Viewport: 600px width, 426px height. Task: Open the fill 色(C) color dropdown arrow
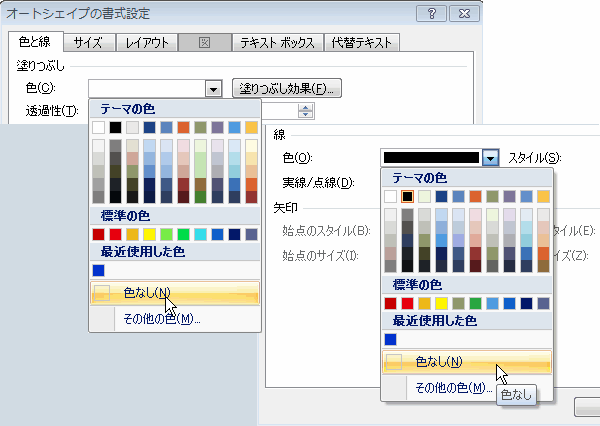(213, 89)
